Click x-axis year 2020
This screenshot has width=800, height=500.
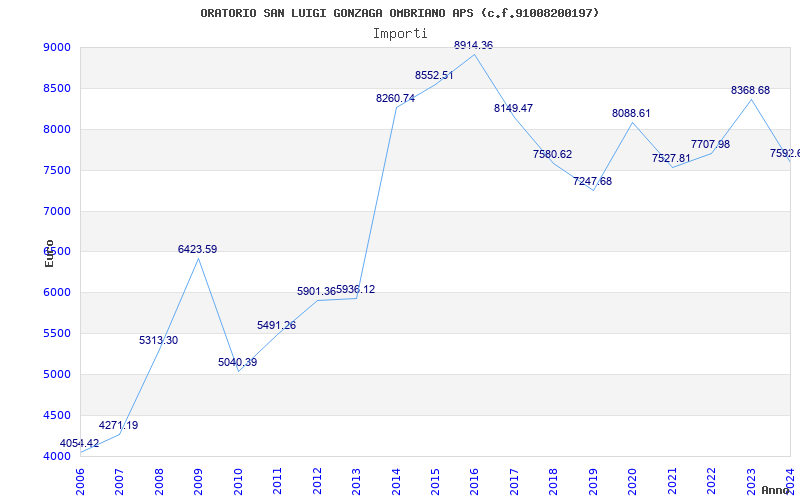633,481
